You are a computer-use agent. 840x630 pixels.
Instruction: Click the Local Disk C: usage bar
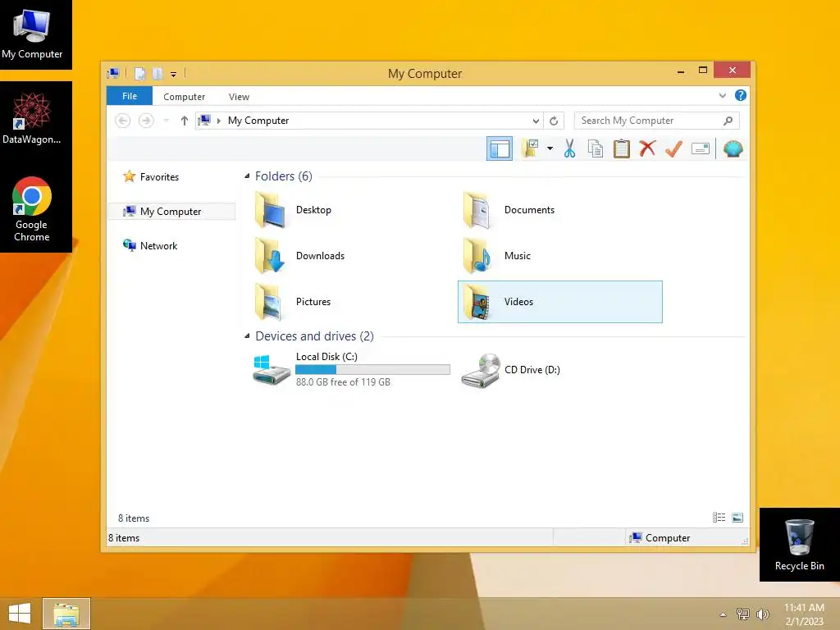point(373,370)
